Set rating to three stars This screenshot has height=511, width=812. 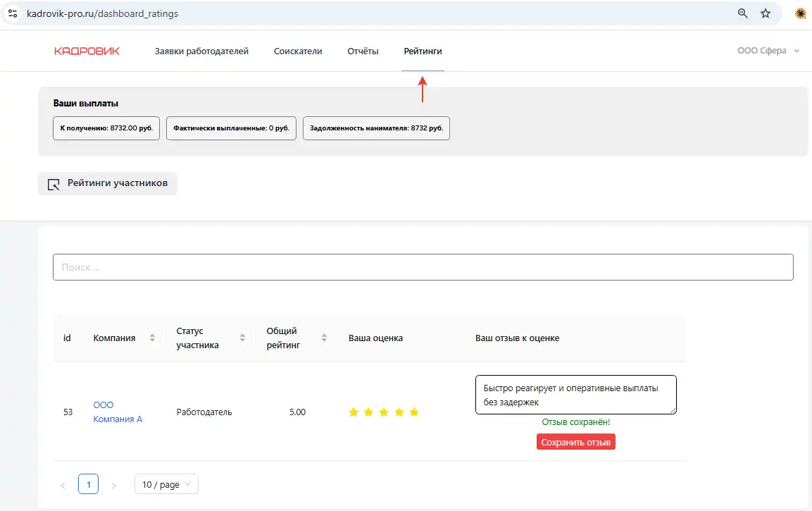pos(384,412)
